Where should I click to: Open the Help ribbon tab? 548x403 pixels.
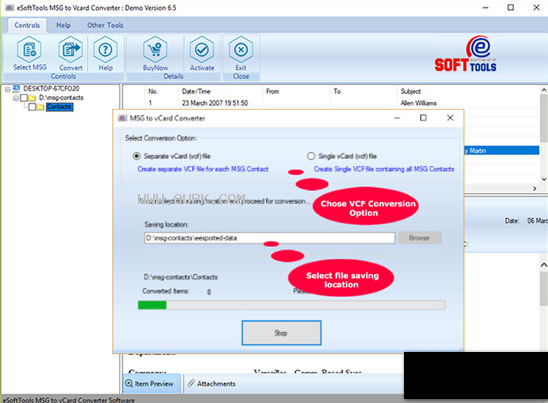click(x=63, y=26)
